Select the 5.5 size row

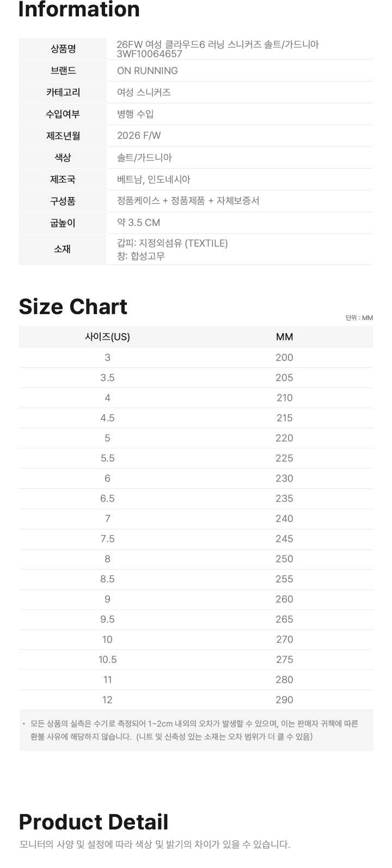[x=196, y=458]
